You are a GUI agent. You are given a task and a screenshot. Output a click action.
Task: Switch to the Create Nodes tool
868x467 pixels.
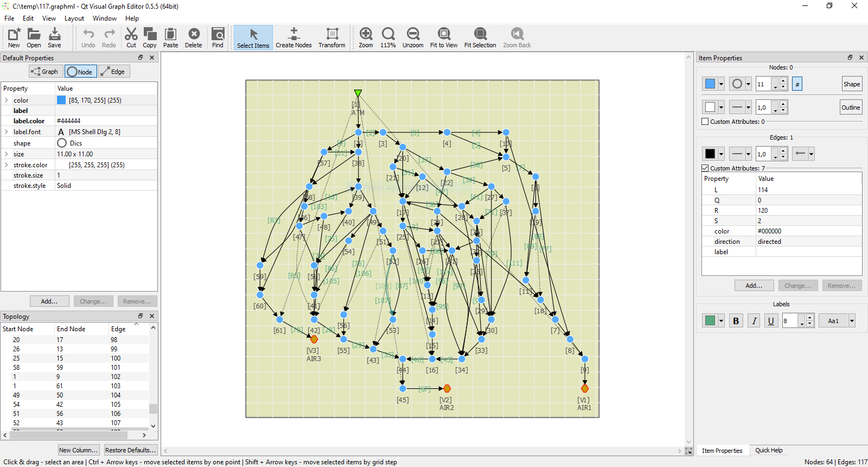click(x=293, y=38)
